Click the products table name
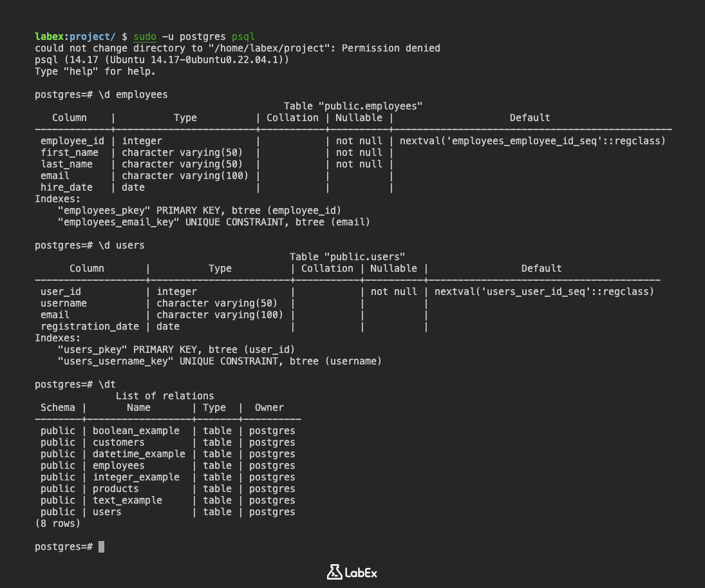This screenshot has width=705, height=588. tap(115, 488)
